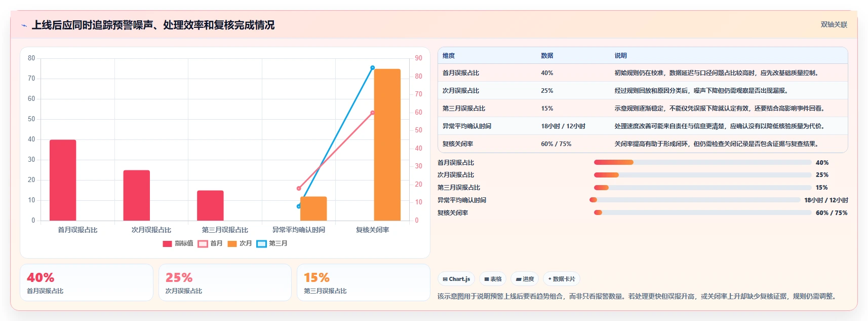Click the 次月误报占比 progress bar
The width and height of the screenshot is (868, 321).
coord(702,175)
